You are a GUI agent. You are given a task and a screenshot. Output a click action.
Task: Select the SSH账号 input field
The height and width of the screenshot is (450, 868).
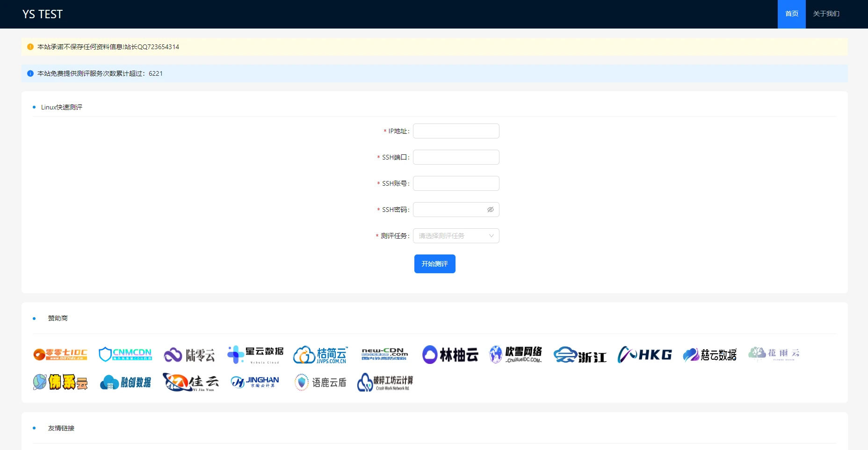coord(456,183)
